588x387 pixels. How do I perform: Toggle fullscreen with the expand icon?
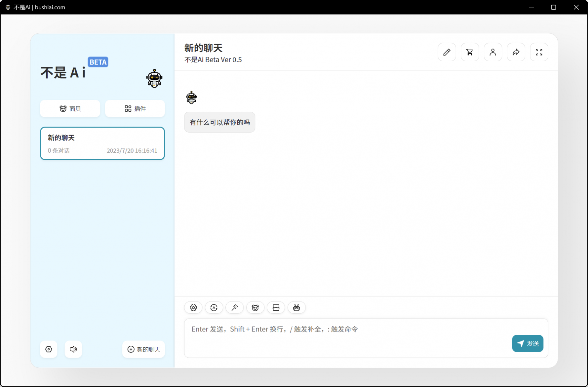pyautogui.click(x=539, y=52)
